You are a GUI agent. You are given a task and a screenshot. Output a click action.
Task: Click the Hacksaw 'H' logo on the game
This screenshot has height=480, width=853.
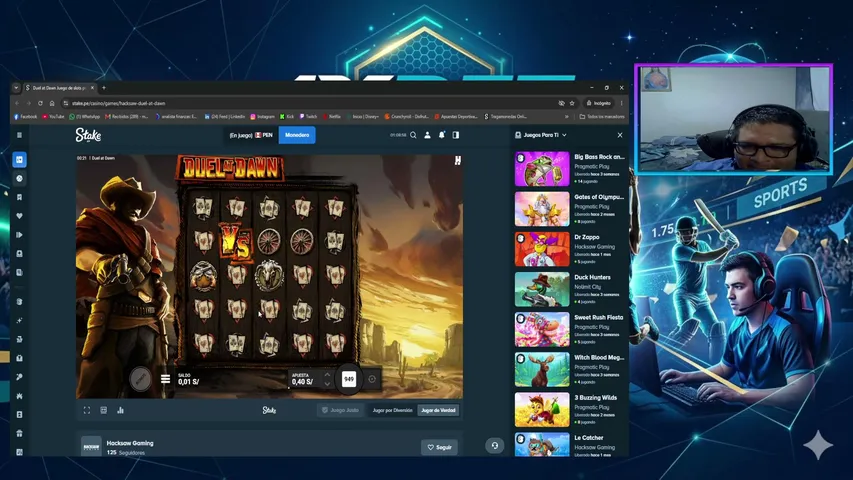coord(458,160)
